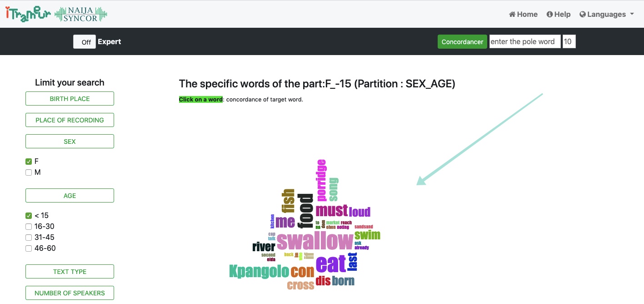
Task: Select Kpangolo in the word cloud
Action: point(259,271)
